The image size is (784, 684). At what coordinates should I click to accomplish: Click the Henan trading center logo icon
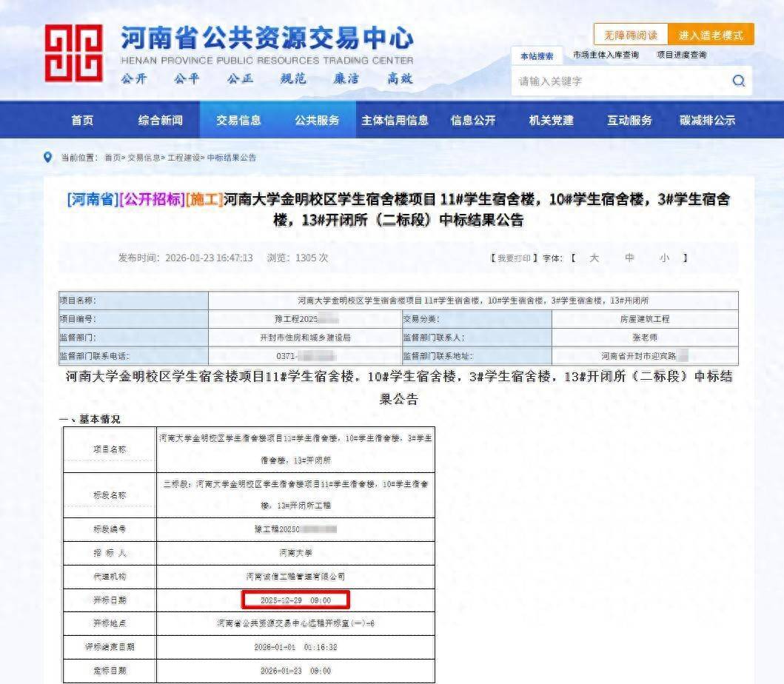coord(74,51)
